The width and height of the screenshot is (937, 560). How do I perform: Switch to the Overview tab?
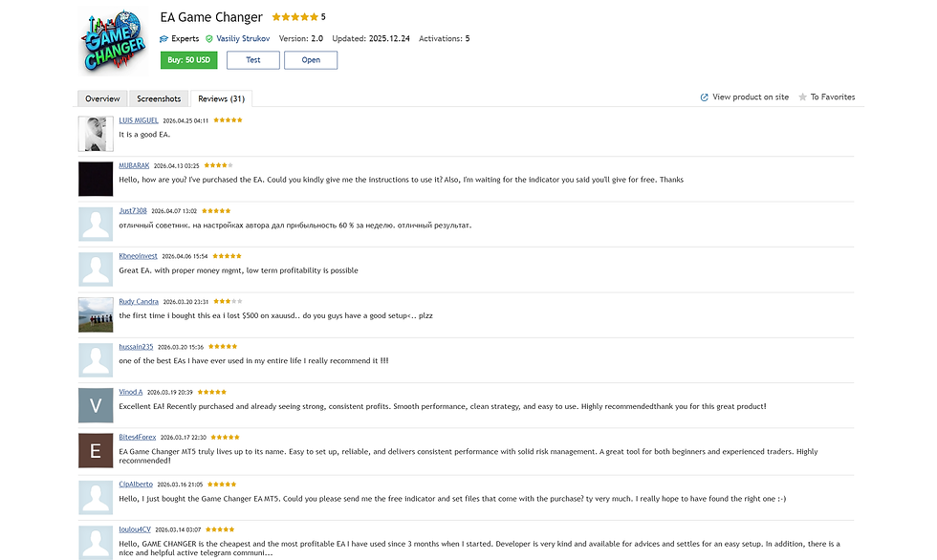click(x=102, y=98)
